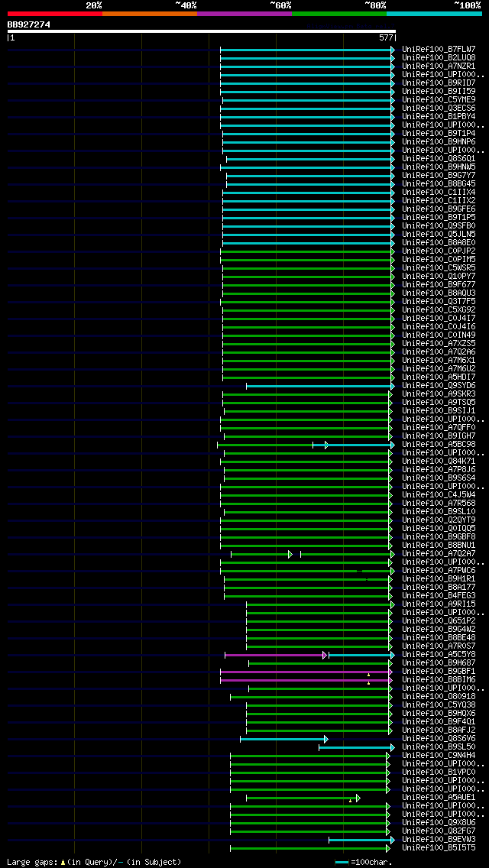The width and height of the screenshot is (489, 868).
Task: Select the UniRef100_B9S6S4 label
Action: (439, 478)
